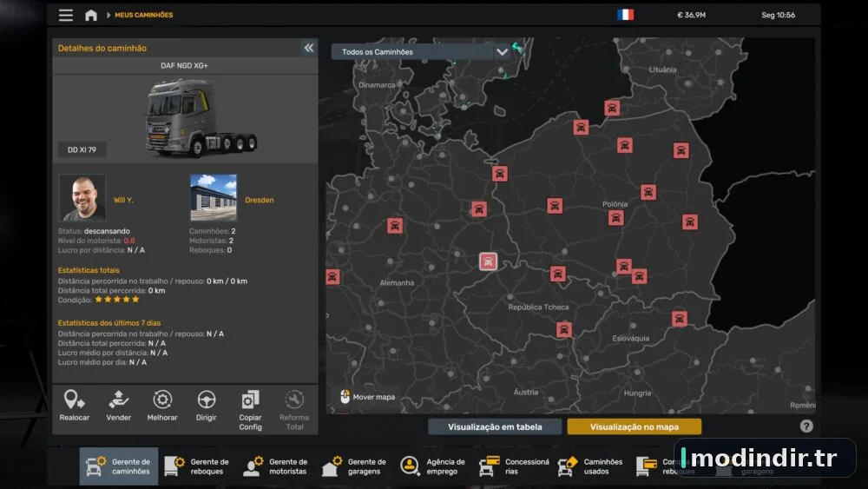Click the Detalhes do caminhão title
This screenshot has width=868, height=489.
(x=102, y=48)
